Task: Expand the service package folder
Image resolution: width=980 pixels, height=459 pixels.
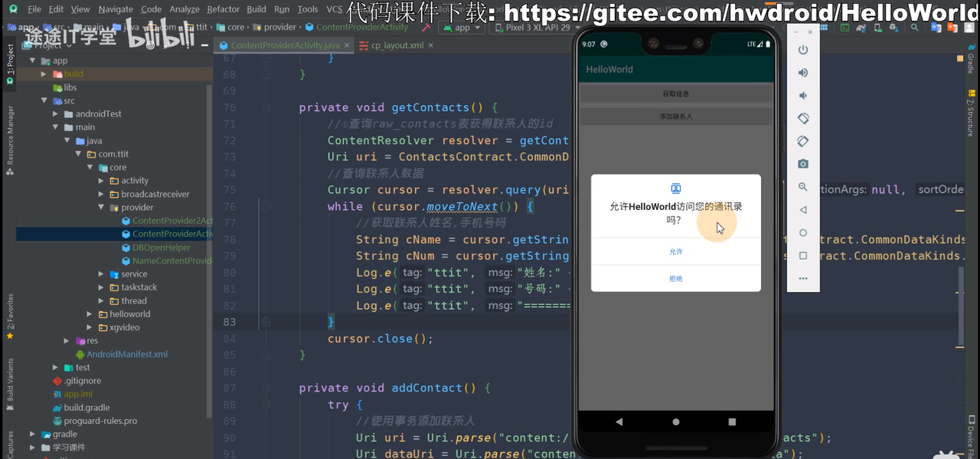Action: [x=101, y=274]
